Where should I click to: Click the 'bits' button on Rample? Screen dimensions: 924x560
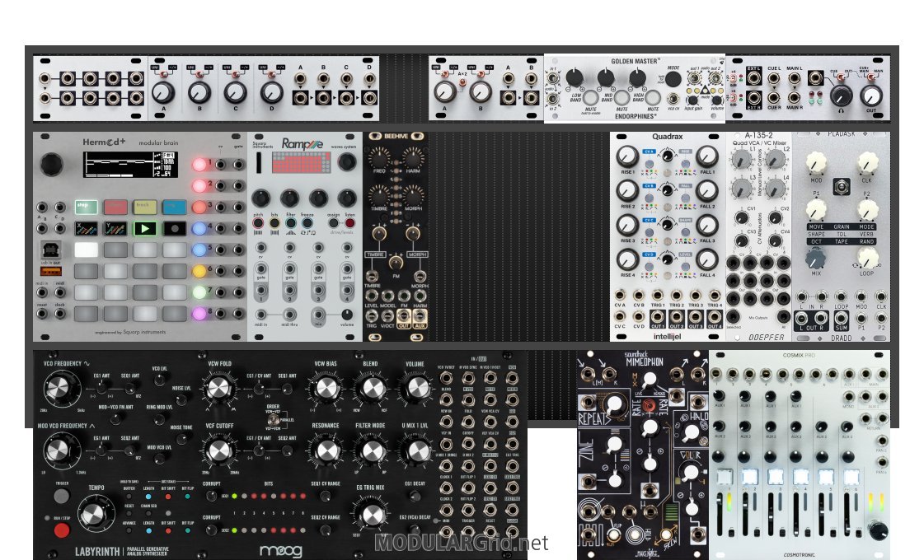coord(274,223)
